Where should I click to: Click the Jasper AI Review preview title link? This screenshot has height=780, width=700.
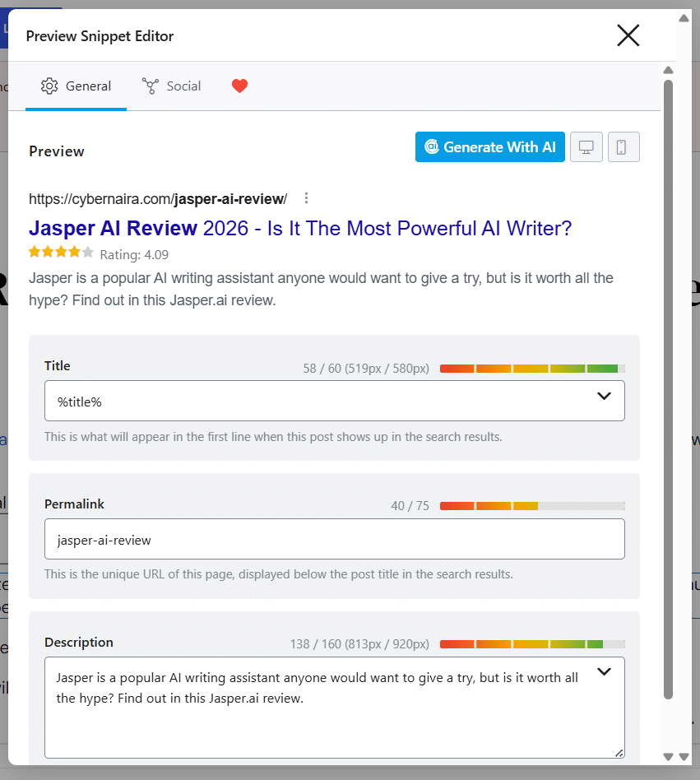tap(300, 229)
